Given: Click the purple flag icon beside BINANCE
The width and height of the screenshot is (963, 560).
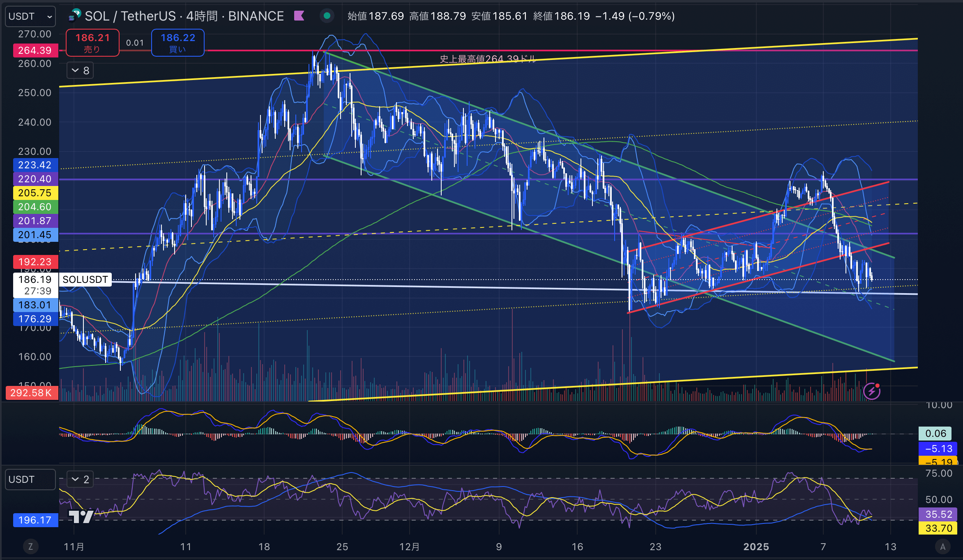Looking at the screenshot, I should (x=299, y=16).
